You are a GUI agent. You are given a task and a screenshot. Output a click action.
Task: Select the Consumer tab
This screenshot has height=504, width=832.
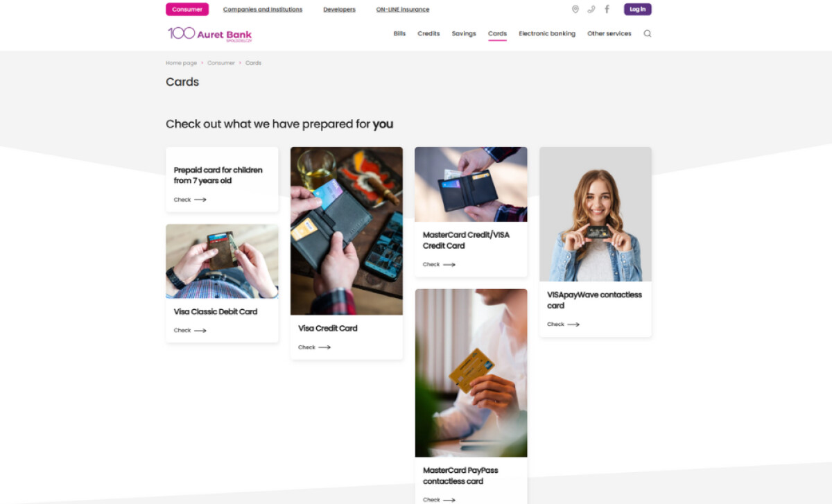tap(187, 10)
